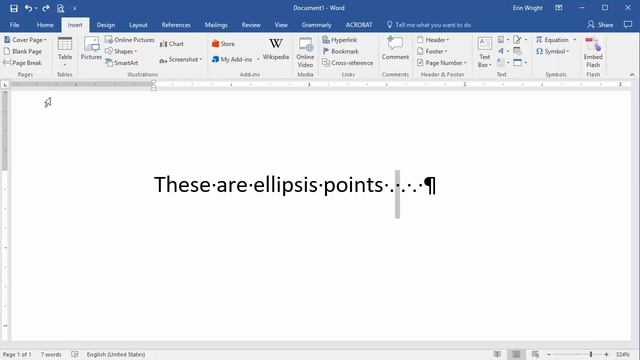Insert a SmartArt graphic
The image size is (640, 360).
tap(122, 63)
